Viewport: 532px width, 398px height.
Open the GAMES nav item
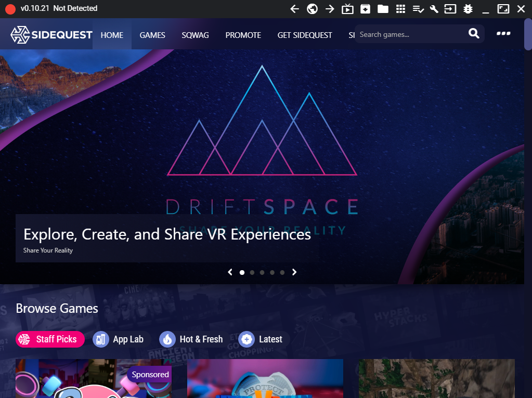152,35
